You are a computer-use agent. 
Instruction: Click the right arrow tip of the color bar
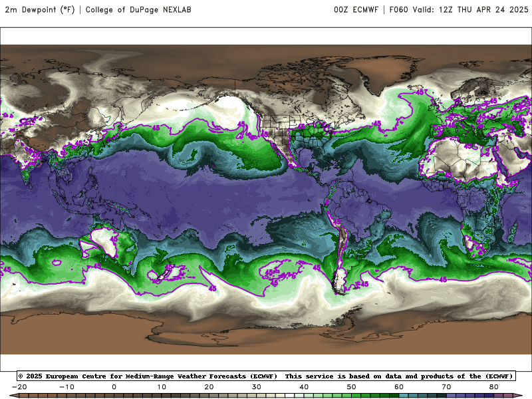pyautogui.click(x=518, y=396)
